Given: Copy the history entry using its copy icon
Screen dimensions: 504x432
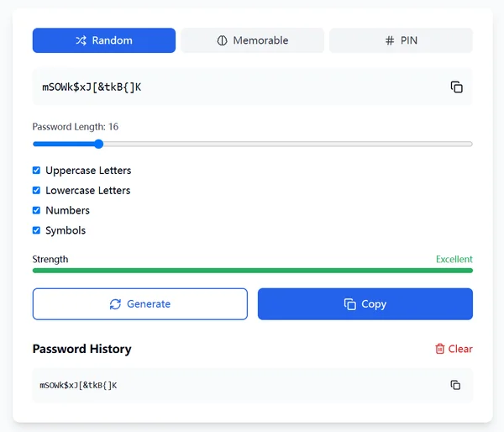Looking at the screenshot, I should (455, 385).
